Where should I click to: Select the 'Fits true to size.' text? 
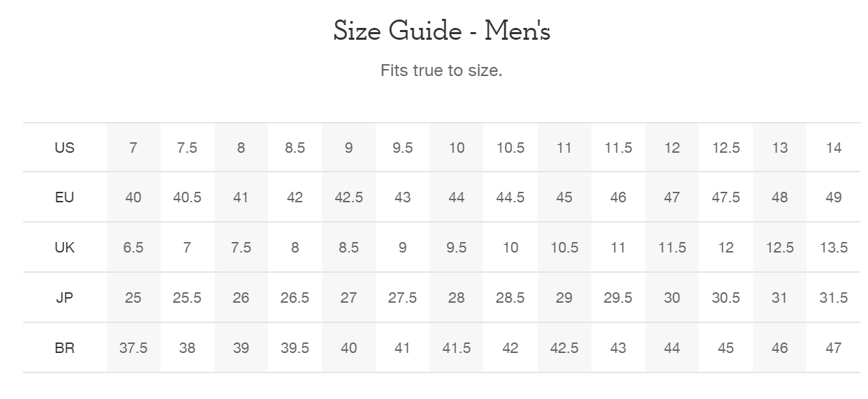441,70
